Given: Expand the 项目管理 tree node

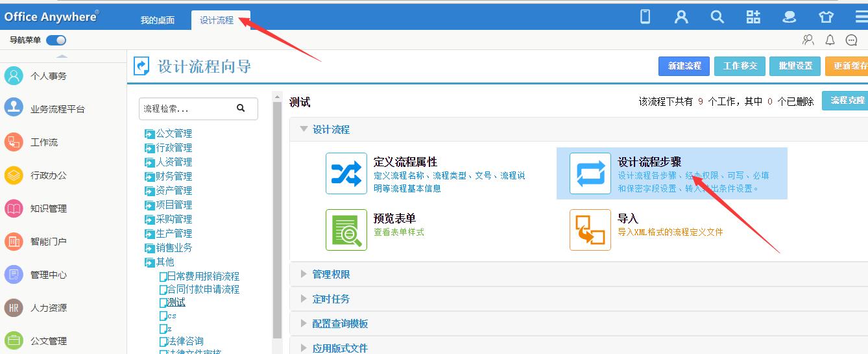Looking at the screenshot, I should pos(150,205).
